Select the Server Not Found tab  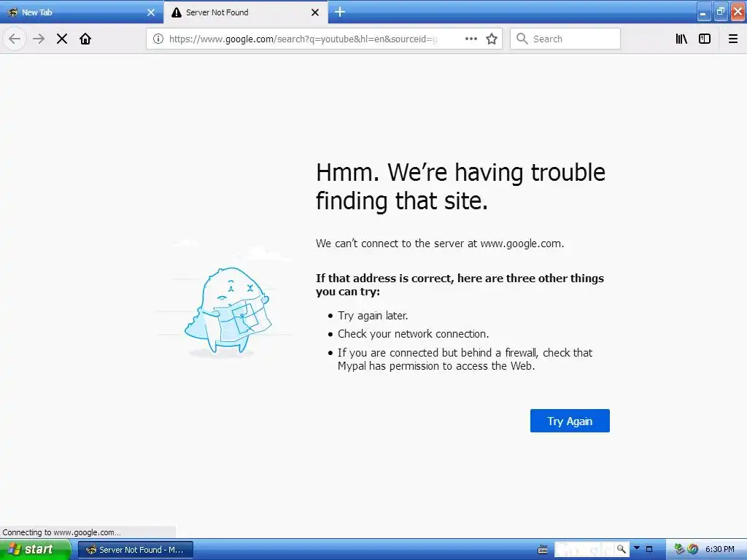pos(245,12)
